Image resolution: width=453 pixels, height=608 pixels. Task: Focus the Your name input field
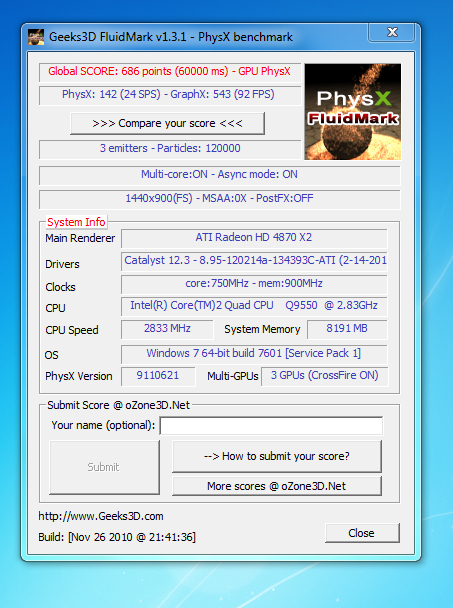pyautogui.click(x=271, y=426)
